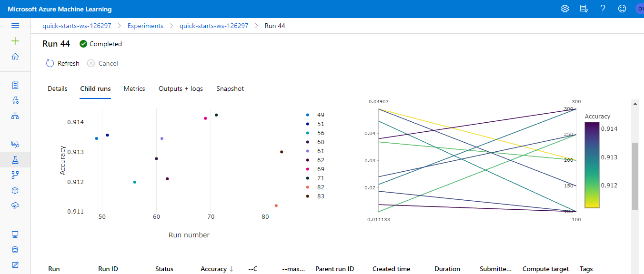644x274 pixels.
Task: Open the Home icon in the sidebar
Action: click(16, 56)
